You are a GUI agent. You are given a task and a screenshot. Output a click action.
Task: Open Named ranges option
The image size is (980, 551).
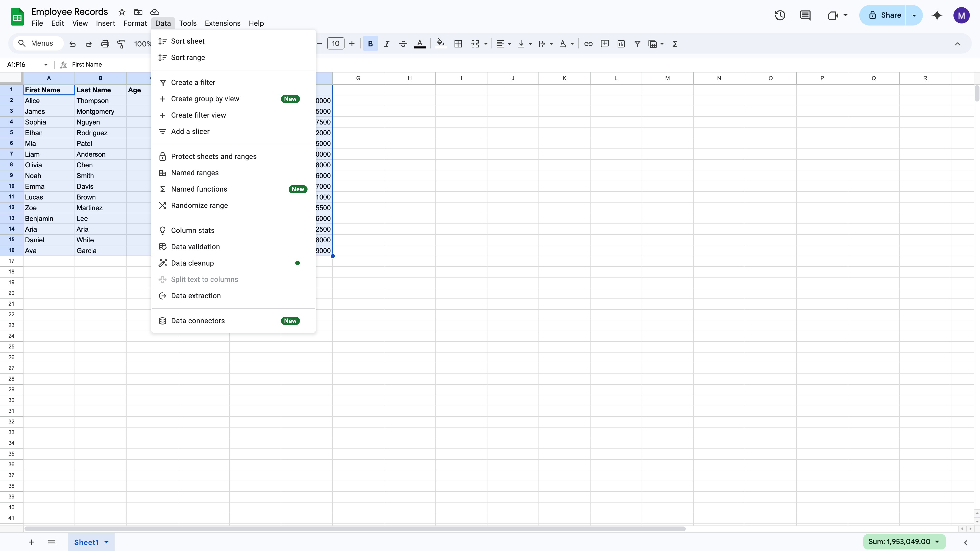click(233, 173)
